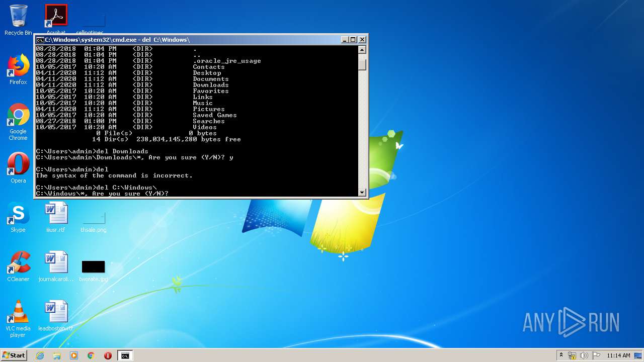Launch Skype desktop shortcut
This screenshot has width=644, height=362.
(18, 217)
